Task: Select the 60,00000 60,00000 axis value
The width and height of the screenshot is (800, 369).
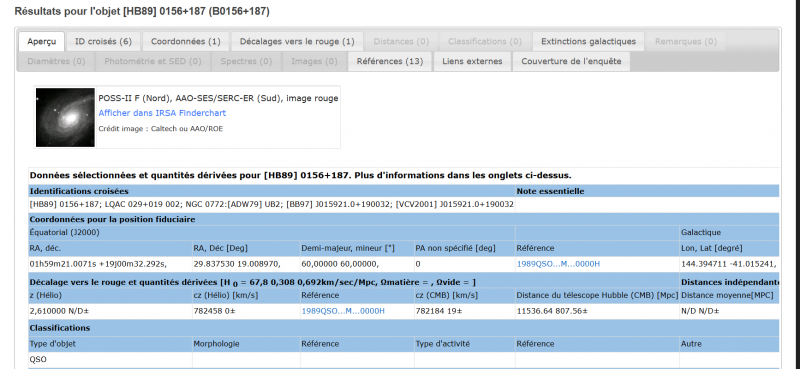Action: (x=340, y=264)
